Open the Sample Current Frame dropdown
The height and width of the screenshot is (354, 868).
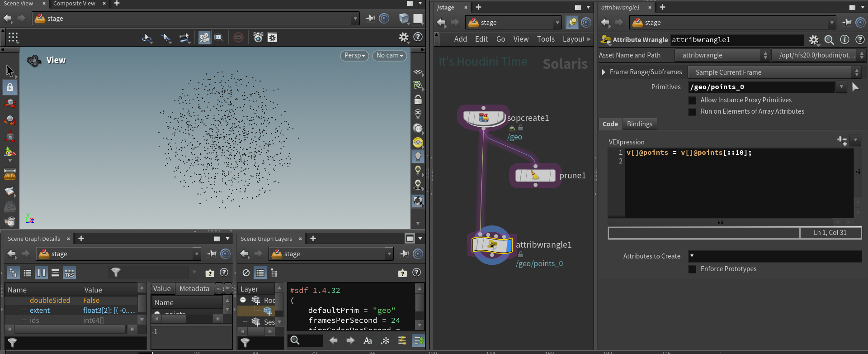coord(774,72)
